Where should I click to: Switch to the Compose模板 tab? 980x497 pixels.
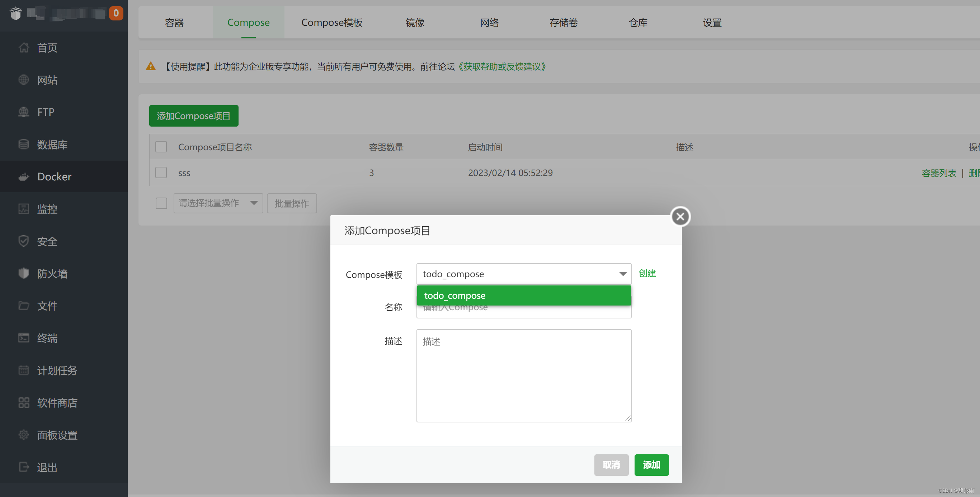[x=332, y=23]
